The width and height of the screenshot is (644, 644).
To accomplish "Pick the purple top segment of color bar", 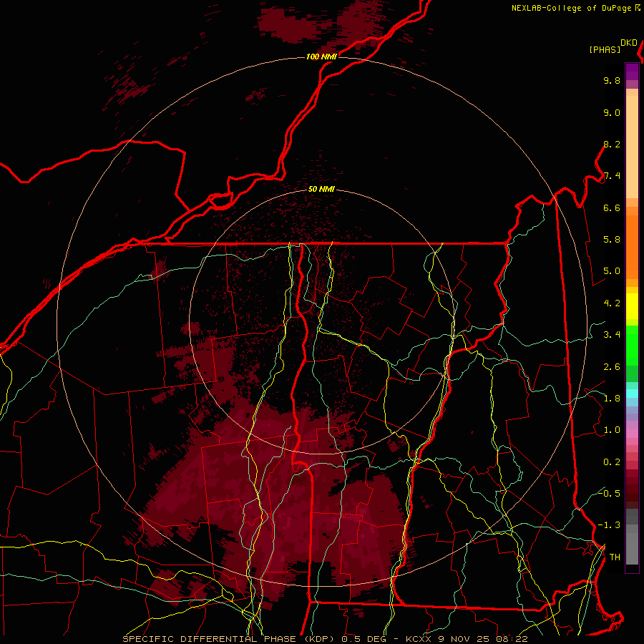I will 632,72.
